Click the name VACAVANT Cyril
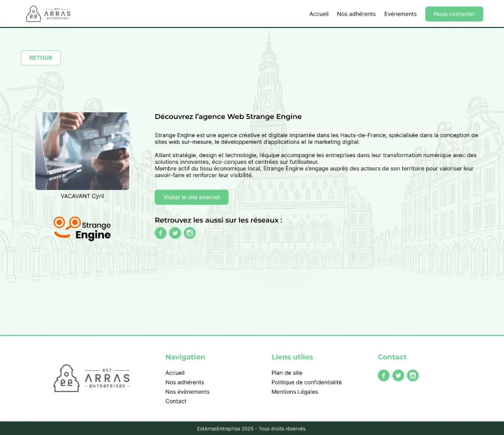The image size is (504, 435). 82,196
